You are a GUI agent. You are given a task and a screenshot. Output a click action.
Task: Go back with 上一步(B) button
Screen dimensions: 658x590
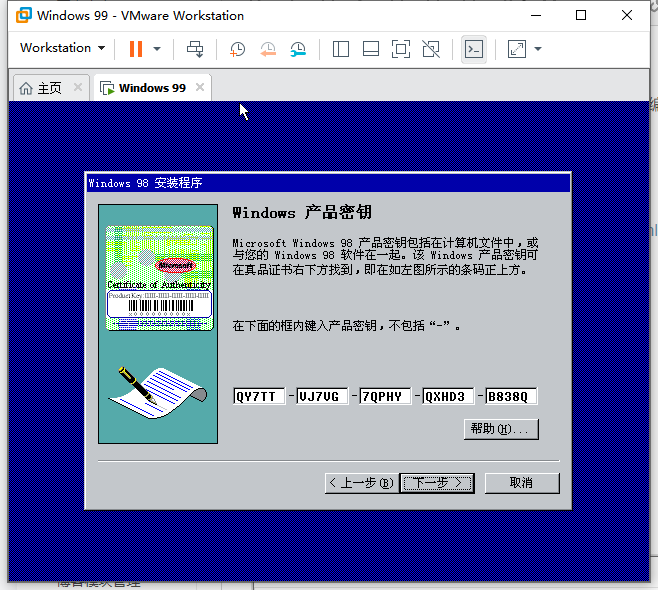tap(362, 483)
